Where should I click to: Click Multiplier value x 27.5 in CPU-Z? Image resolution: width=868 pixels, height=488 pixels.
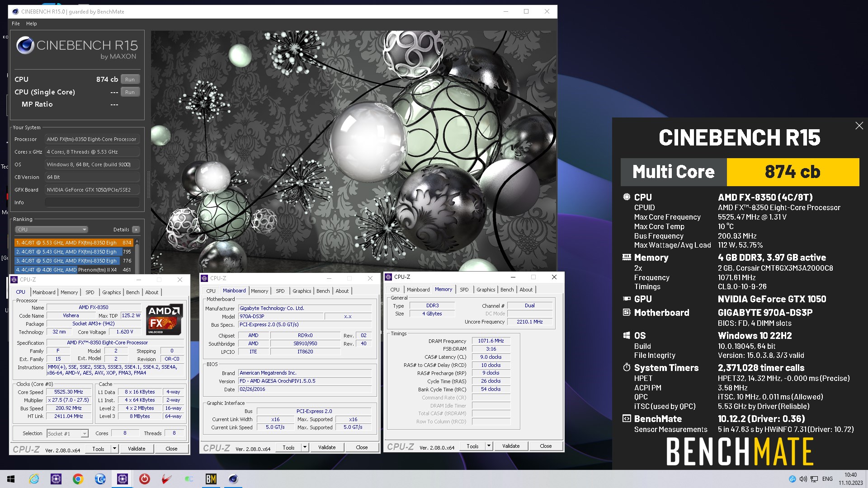[x=69, y=400]
